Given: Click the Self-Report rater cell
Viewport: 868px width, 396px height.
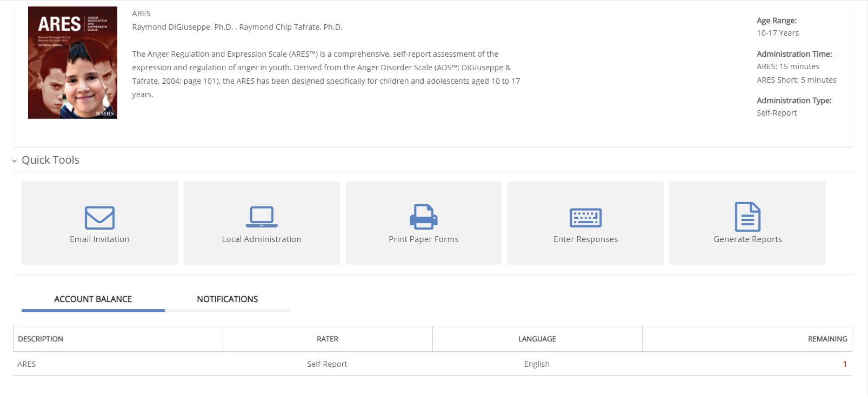Looking at the screenshot, I should coord(327,364).
